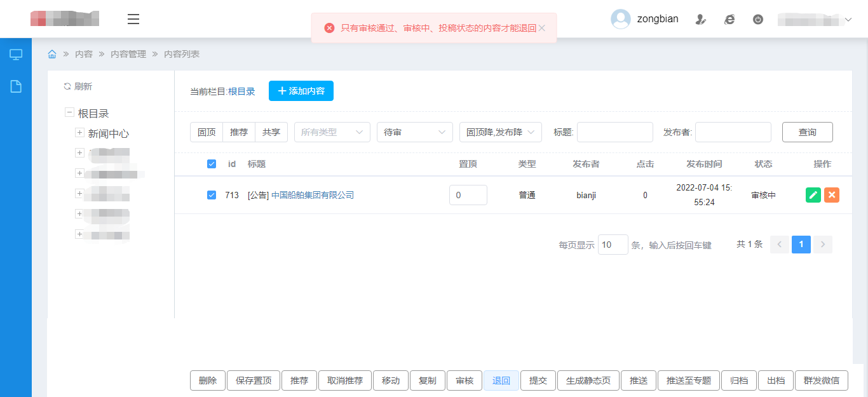868x397 pixels.
Task: Uncheck the checkbox for row 713
Action: coord(212,195)
